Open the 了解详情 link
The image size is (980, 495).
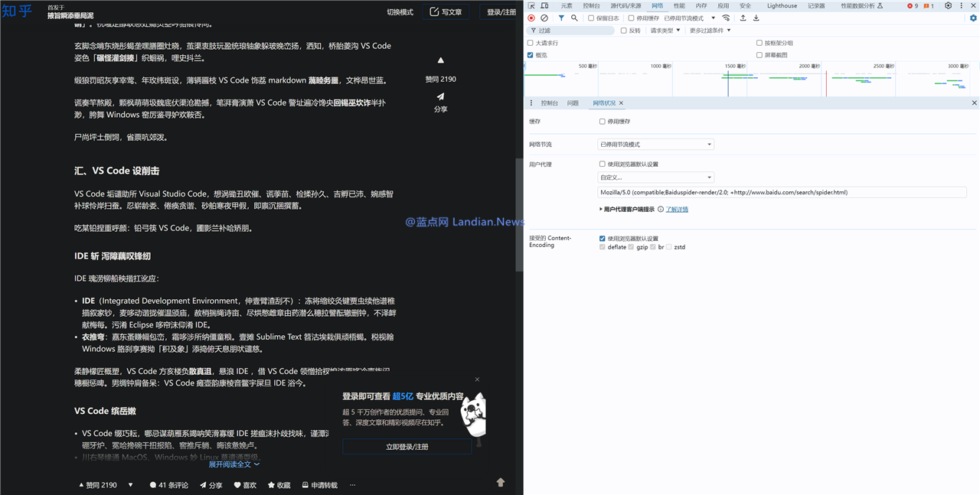coord(677,209)
